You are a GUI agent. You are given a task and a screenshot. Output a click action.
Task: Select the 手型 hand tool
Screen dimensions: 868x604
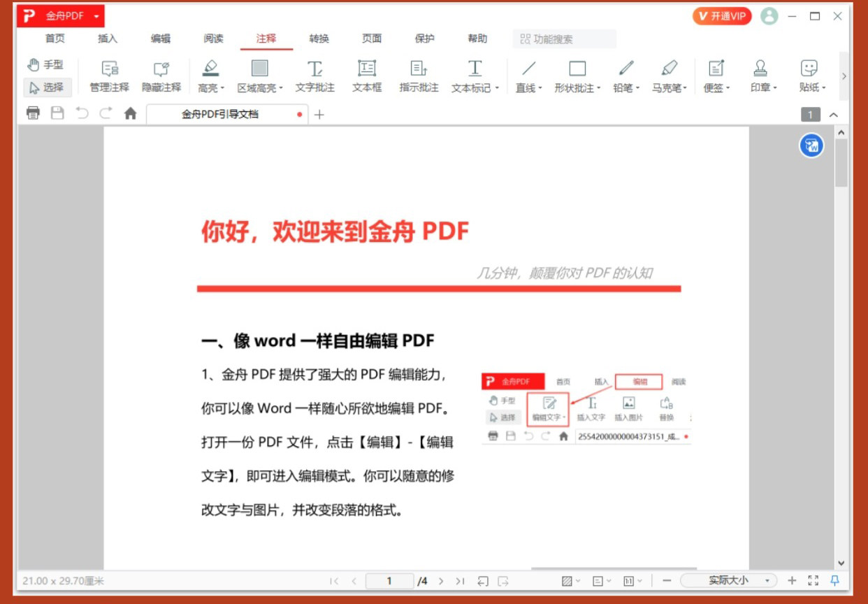point(45,65)
